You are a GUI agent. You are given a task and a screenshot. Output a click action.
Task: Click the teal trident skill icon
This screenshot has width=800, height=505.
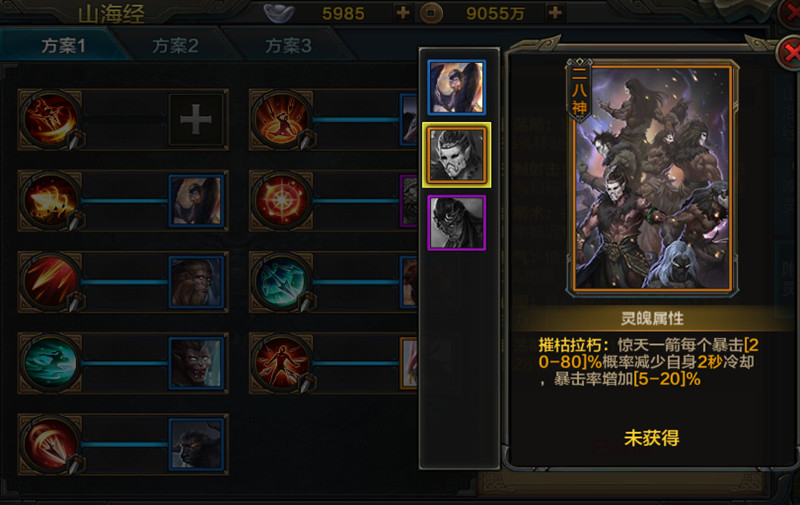click(281, 282)
